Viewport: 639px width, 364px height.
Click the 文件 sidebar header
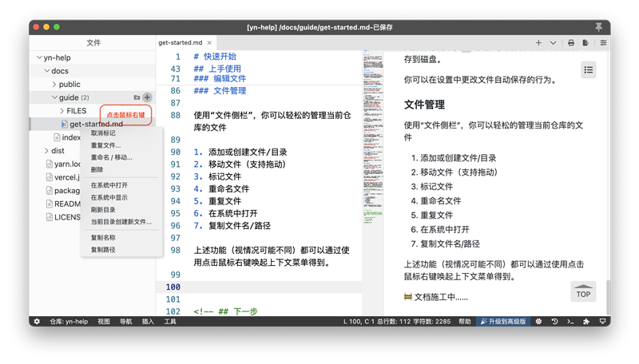[x=93, y=43]
